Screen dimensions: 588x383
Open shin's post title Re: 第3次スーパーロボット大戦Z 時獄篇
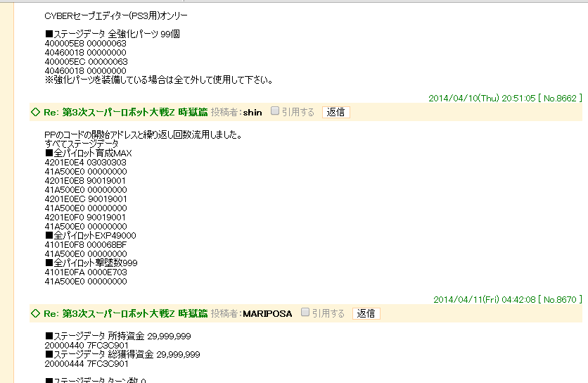(126, 112)
